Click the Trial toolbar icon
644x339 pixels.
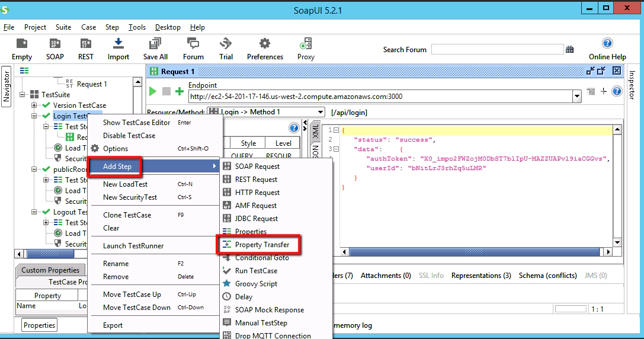coord(226,43)
